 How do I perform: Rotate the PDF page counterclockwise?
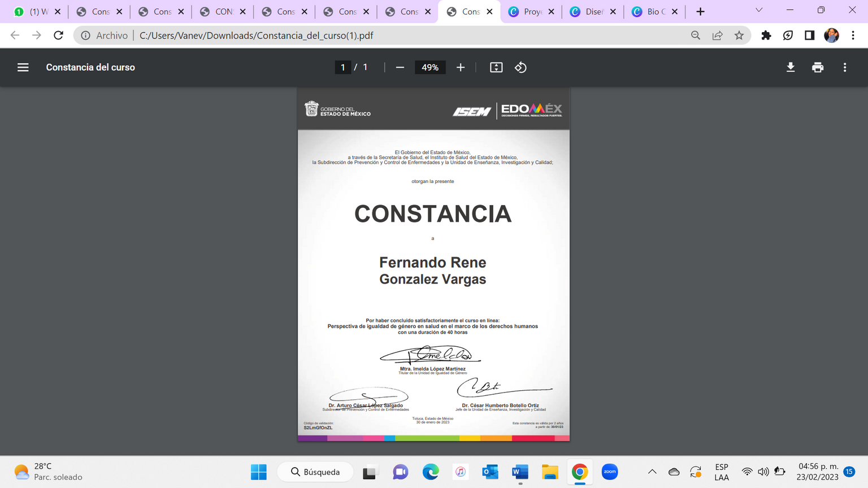point(520,67)
